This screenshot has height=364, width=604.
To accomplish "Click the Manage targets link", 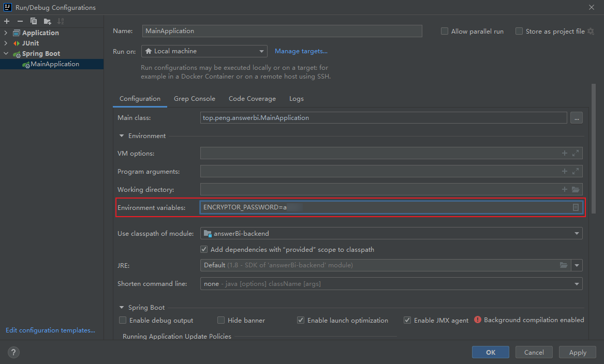I will coord(301,51).
